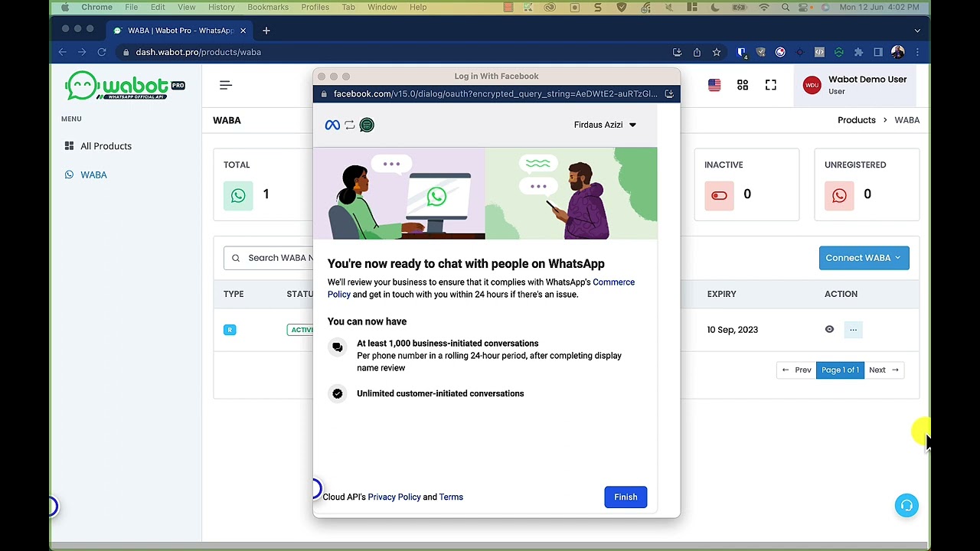Click the blue R type badge in the table
Viewport: 980px width, 551px height.
click(230, 330)
